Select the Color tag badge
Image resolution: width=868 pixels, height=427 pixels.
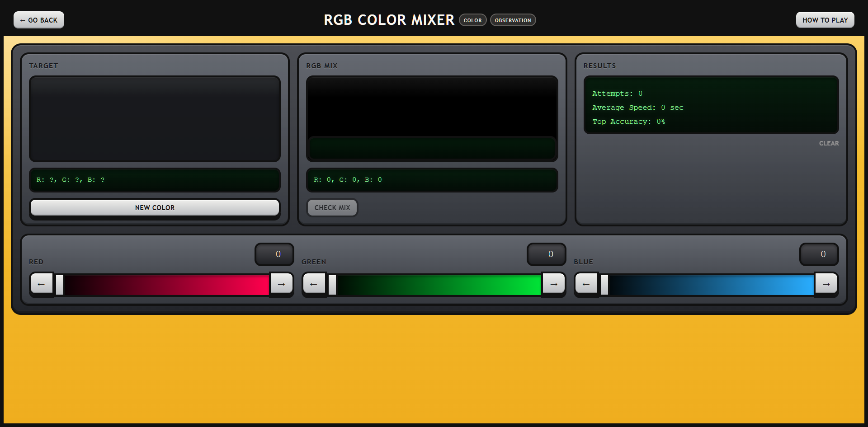click(x=473, y=20)
